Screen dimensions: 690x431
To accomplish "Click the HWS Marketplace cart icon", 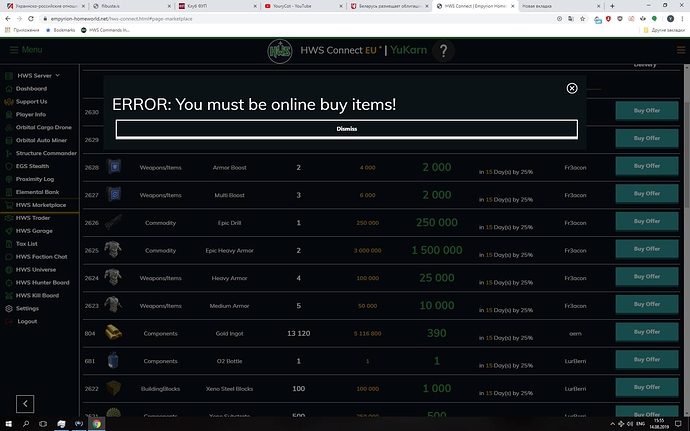I will [x=9, y=205].
